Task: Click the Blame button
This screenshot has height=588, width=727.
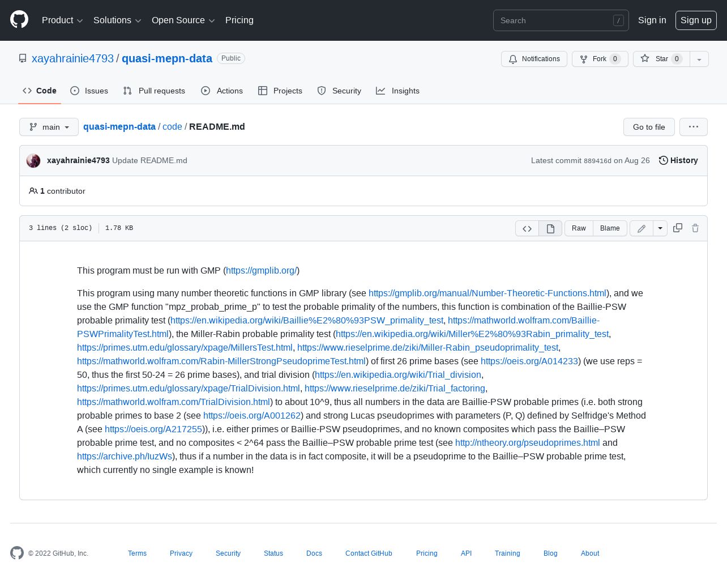Action: pos(610,228)
